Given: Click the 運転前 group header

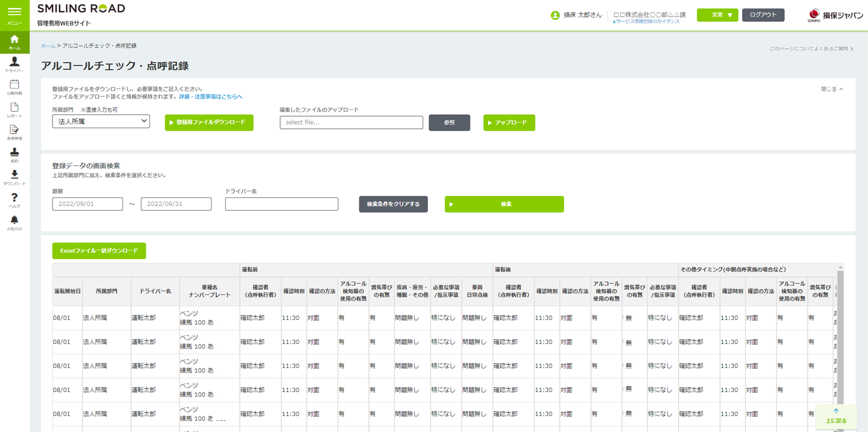Looking at the screenshot, I should (x=366, y=270).
